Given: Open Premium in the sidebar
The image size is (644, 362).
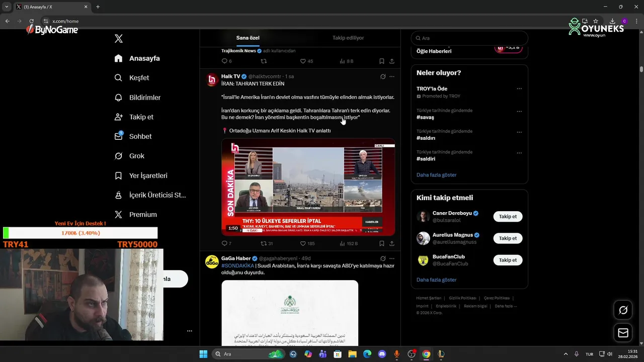Looking at the screenshot, I should (136, 214).
